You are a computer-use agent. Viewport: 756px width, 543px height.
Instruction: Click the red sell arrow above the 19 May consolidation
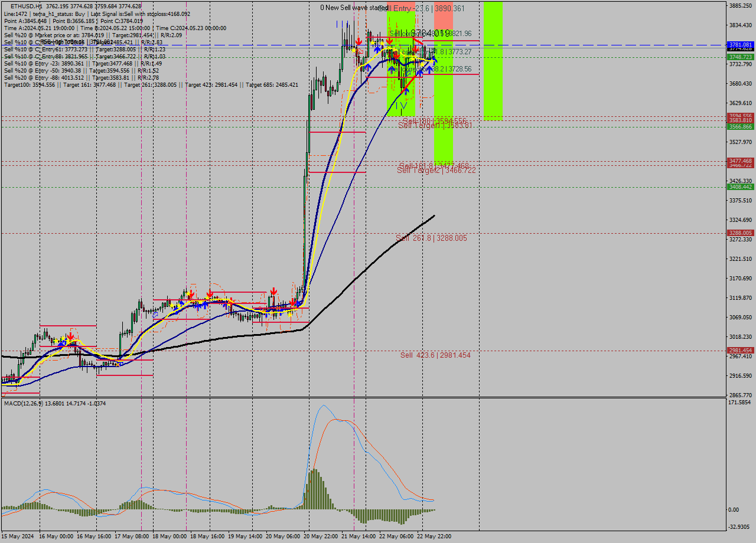coord(273,290)
